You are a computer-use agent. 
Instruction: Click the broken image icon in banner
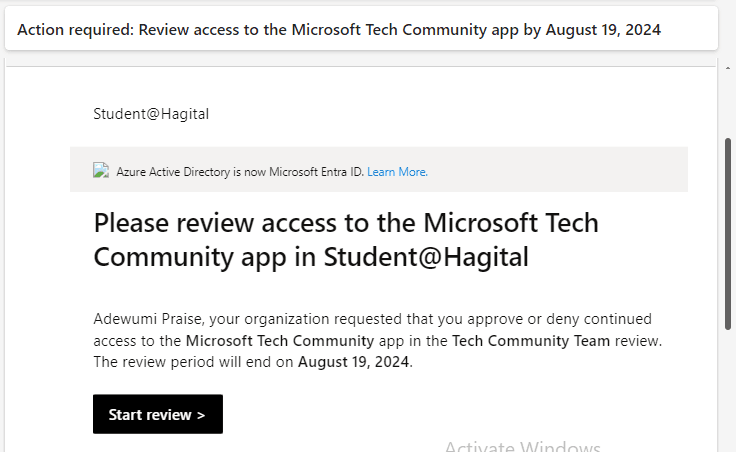pyautogui.click(x=101, y=171)
